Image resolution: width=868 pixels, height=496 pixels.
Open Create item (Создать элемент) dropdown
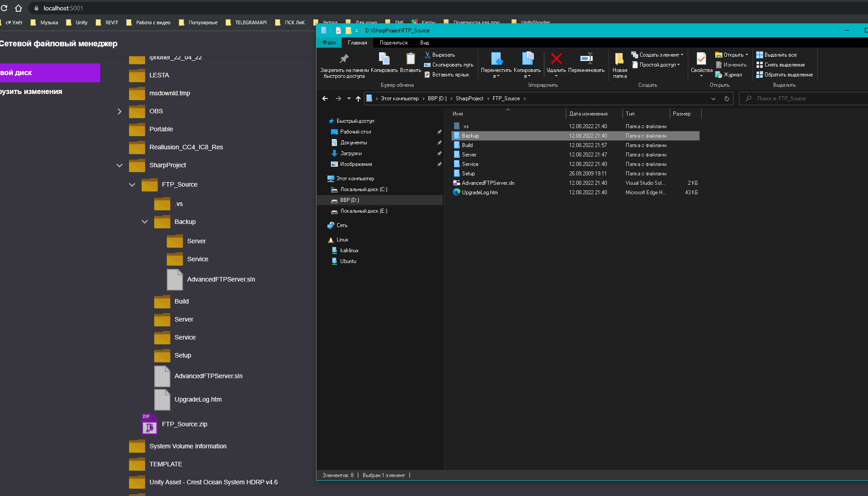coord(657,55)
